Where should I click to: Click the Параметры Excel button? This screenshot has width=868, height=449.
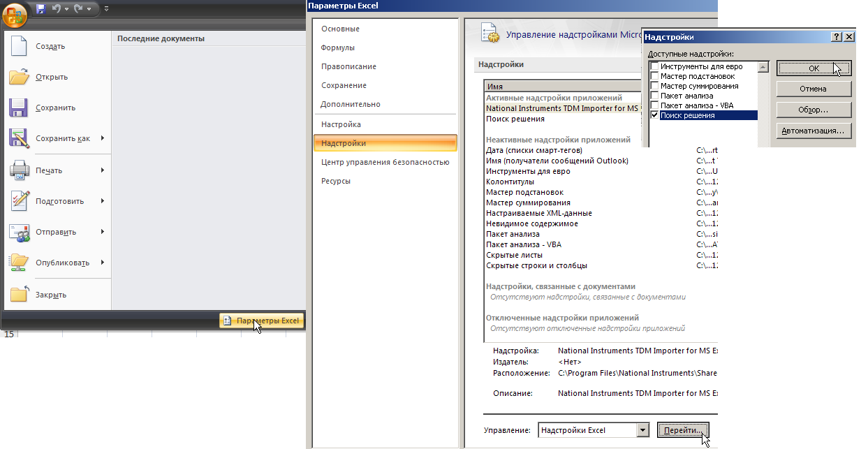(x=261, y=321)
